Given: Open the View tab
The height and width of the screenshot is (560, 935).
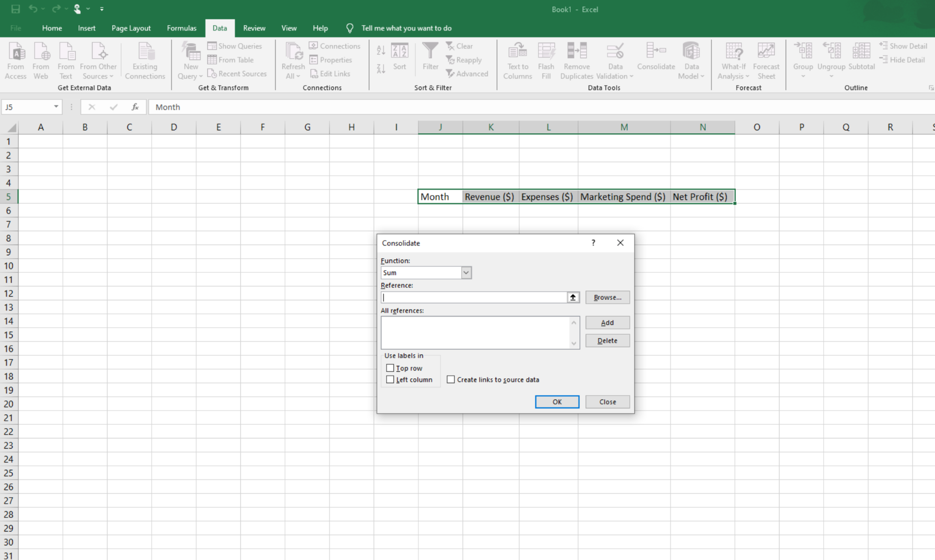Looking at the screenshot, I should pyautogui.click(x=289, y=28).
